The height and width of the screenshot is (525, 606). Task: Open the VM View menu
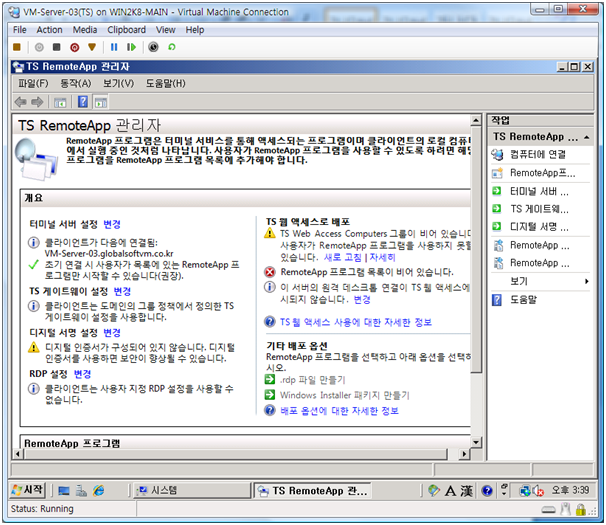(166, 30)
